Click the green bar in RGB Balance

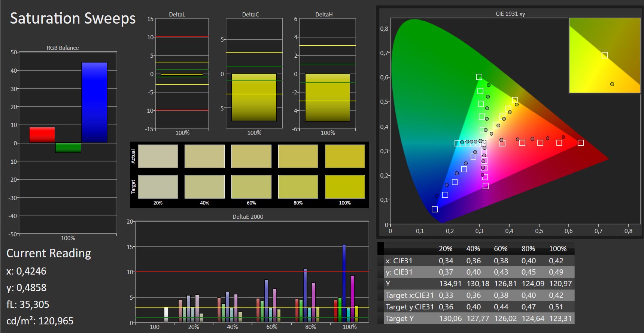68,148
